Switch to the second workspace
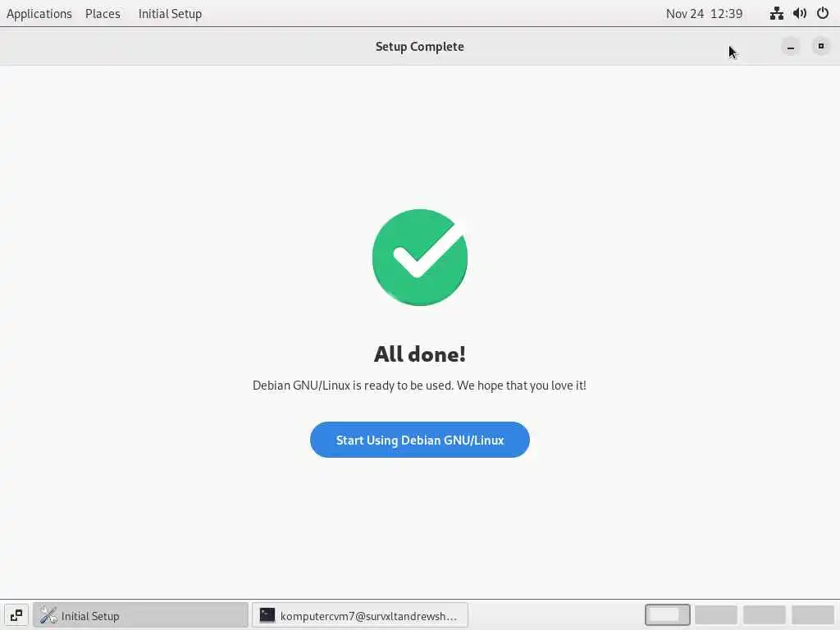The image size is (840, 630). click(716, 615)
